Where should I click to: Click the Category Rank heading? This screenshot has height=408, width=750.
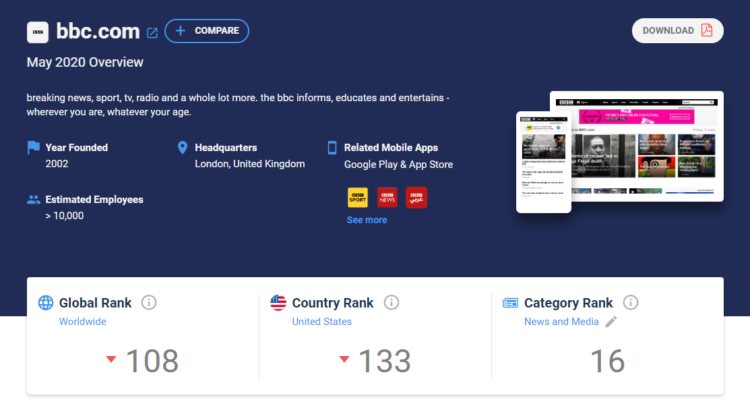568,303
